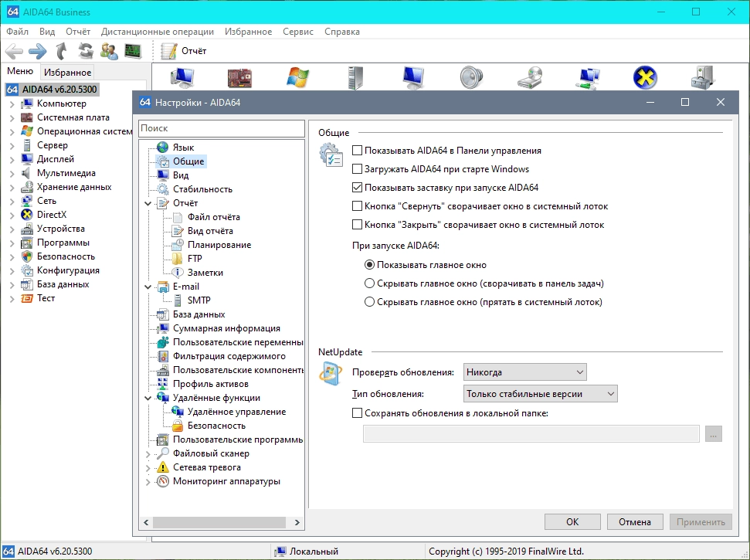
Task: Check Сохранять обновления в локальной папке
Action: pyautogui.click(x=357, y=412)
